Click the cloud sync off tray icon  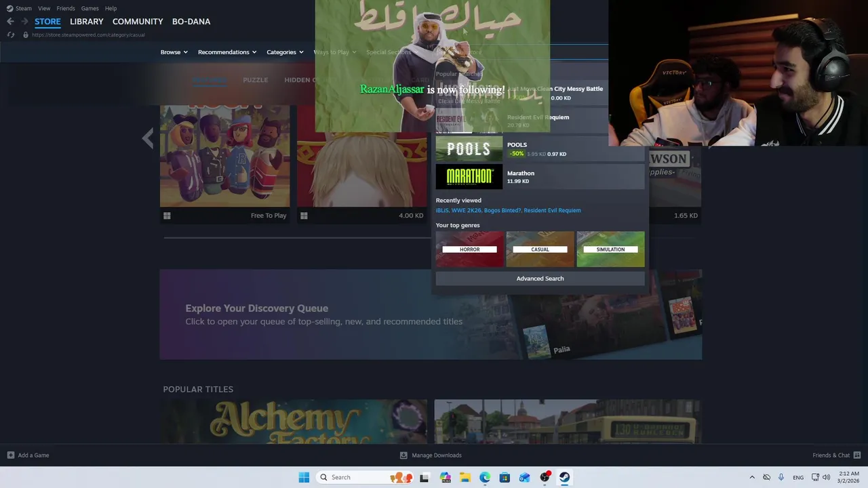click(766, 477)
